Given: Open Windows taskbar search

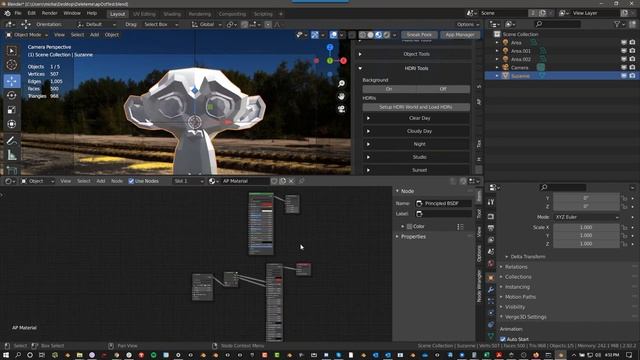Looking at the screenshot, I should coord(18,355).
